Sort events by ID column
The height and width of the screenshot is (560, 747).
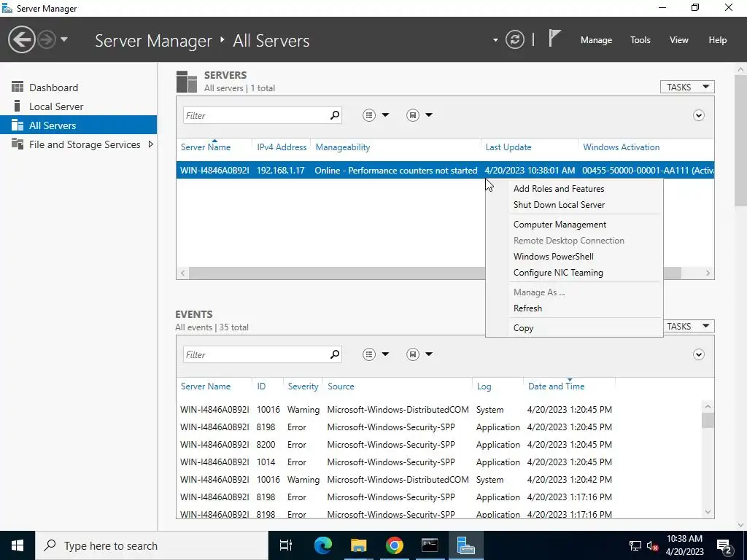click(261, 386)
